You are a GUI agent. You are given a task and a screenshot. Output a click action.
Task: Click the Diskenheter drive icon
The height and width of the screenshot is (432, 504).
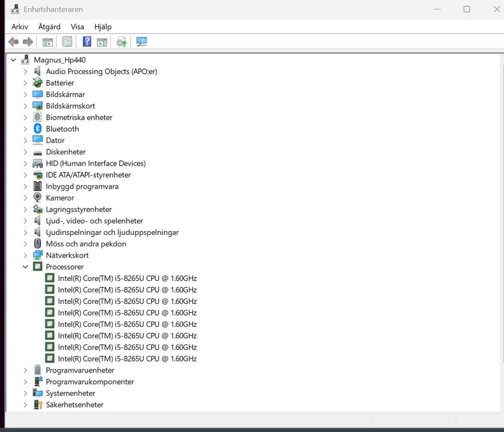37,152
